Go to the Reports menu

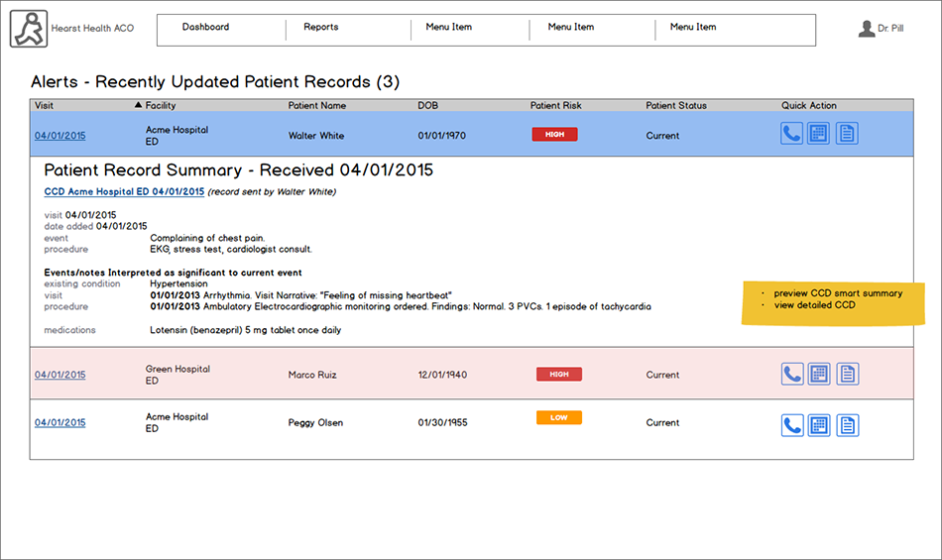[x=320, y=27]
